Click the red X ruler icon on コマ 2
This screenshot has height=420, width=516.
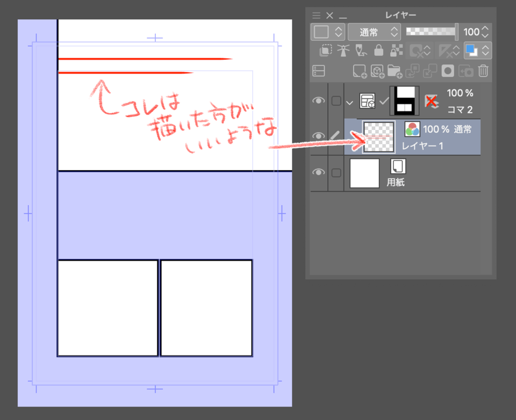pos(432,102)
